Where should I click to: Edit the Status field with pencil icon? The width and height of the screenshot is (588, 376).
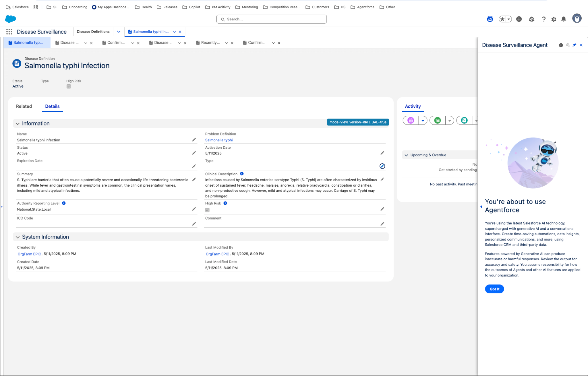[194, 153]
